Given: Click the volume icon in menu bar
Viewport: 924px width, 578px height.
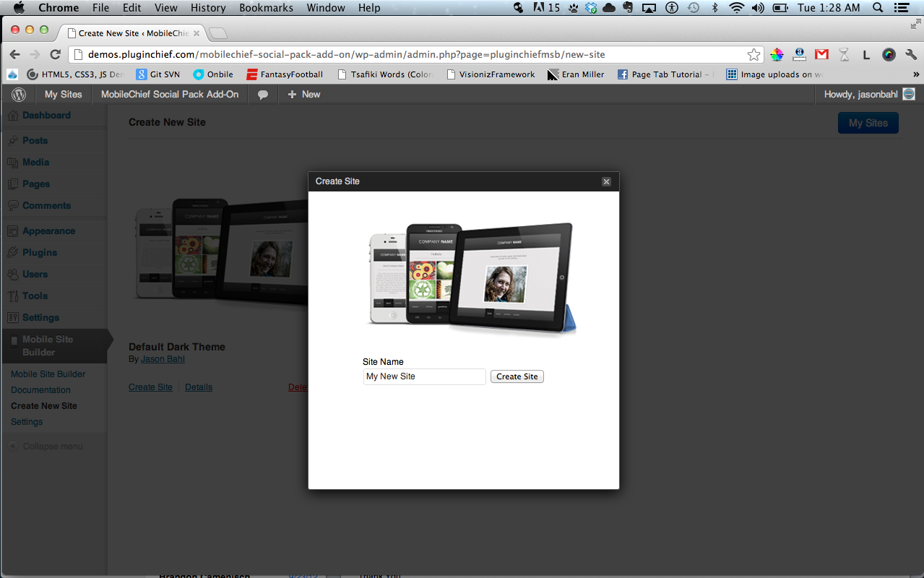Looking at the screenshot, I should (757, 8).
